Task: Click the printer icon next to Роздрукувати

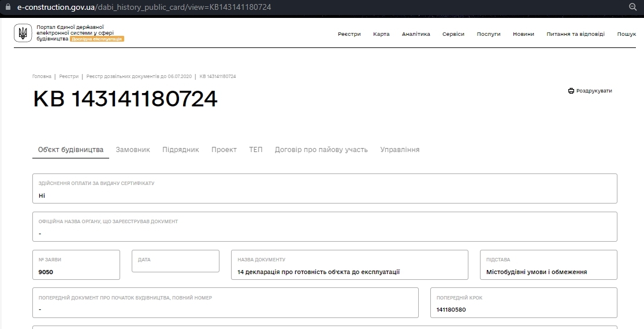Action: [571, 91]
